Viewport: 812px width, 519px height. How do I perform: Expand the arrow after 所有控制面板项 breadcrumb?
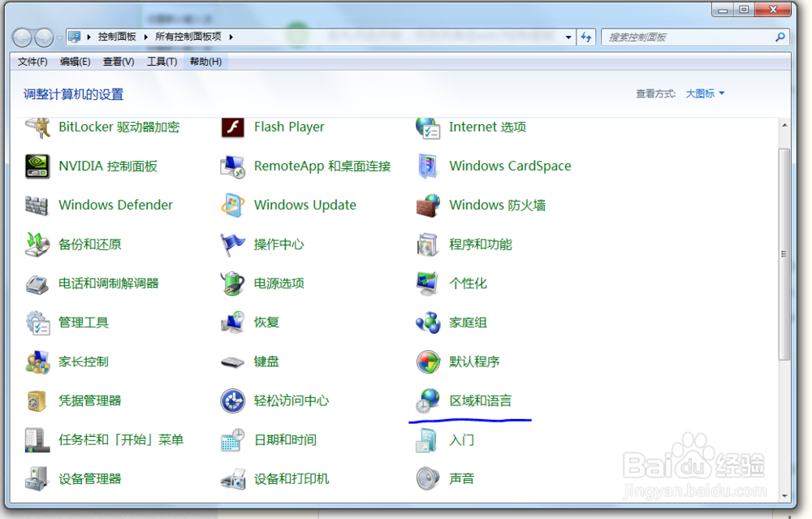pos(231,37)
